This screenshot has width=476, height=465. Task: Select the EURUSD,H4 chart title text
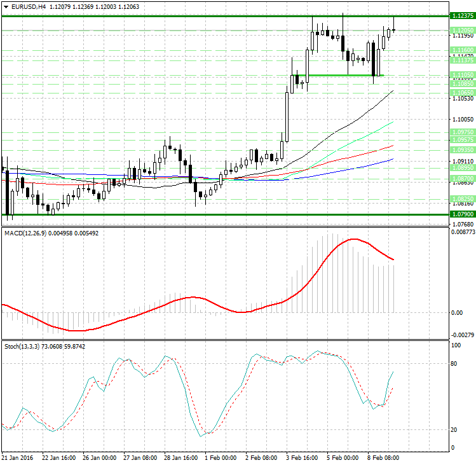(x=24, y=6)
